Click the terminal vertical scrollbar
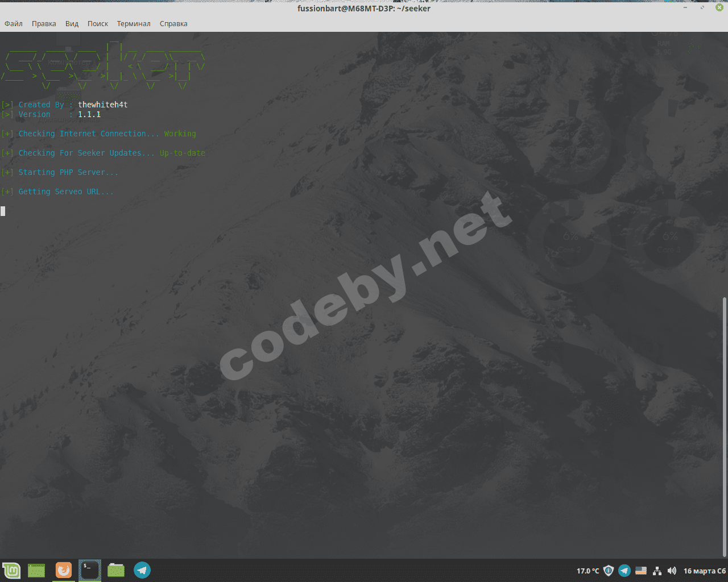The width and height of the screenshot is (728, 582). pyautogui.click(x=725, y=426)
